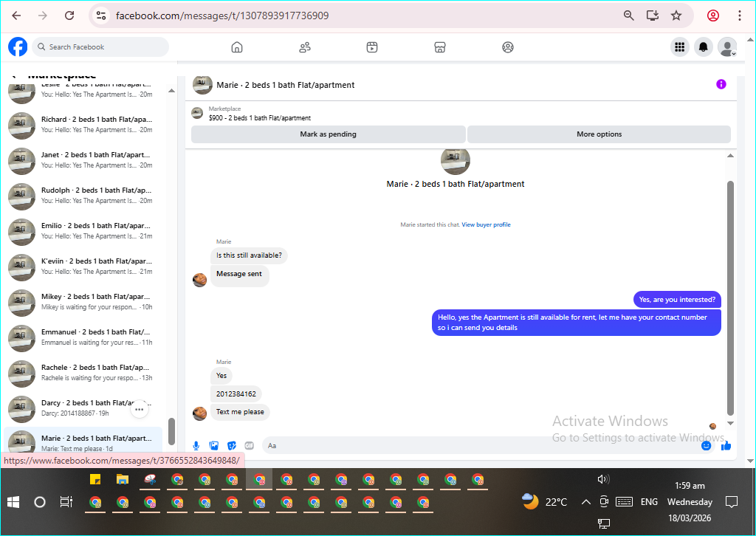Go back in the browser
The width and height of the screenshot is (756, 536).
[16, 16]
